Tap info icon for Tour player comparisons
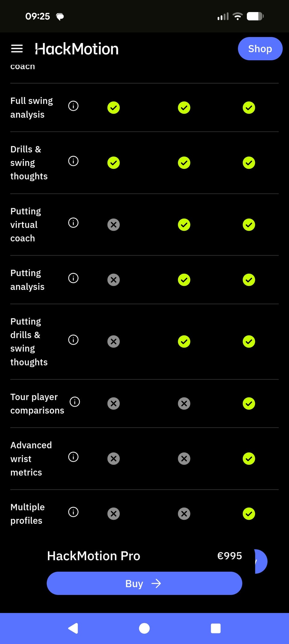 coord(75,402)
